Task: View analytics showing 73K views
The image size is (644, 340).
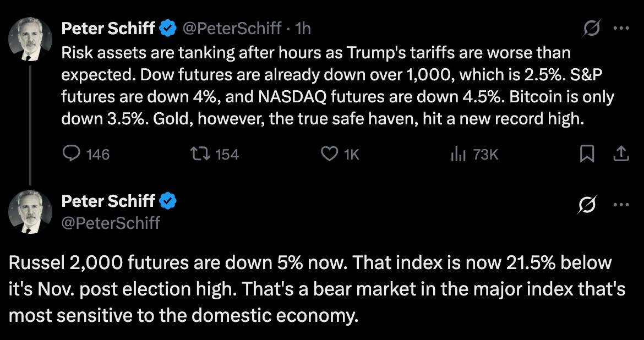Action: point(459,155)
